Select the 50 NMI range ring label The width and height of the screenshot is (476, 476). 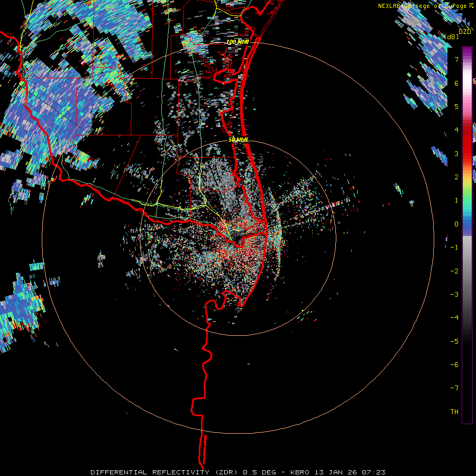pyautogui.click(x=239, y=140)
